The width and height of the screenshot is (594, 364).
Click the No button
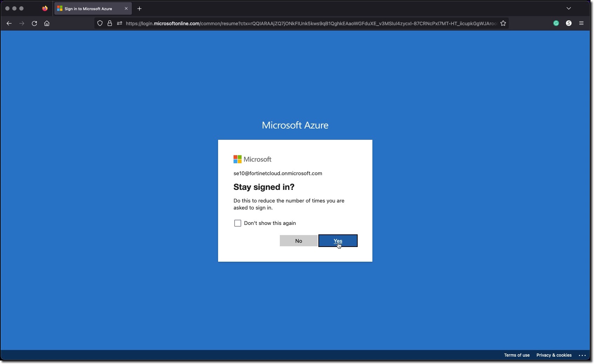[x=298, y=241]
